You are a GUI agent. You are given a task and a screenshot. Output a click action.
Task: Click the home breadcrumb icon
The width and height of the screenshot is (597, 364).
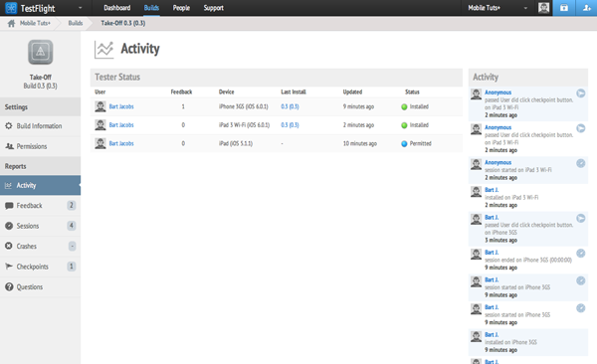(11, 23)
